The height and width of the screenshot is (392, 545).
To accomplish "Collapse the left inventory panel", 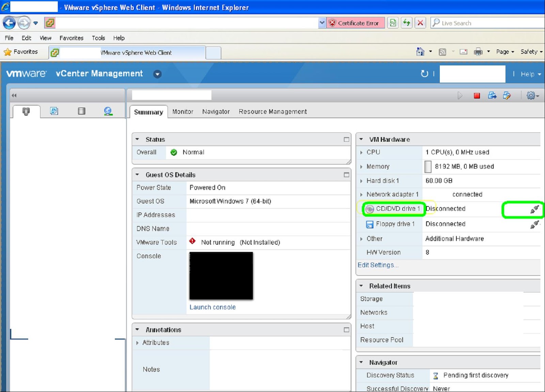I will [x=14, y=95].
